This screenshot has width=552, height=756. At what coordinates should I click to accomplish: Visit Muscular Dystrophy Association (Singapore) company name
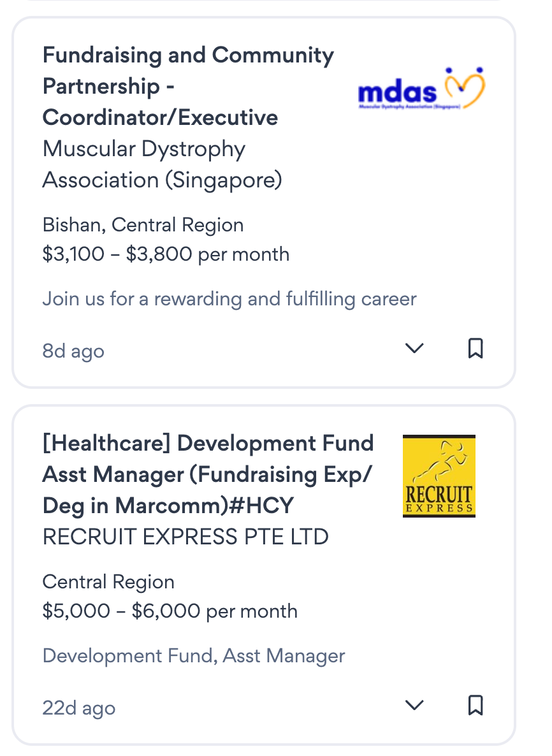point(162,164)
